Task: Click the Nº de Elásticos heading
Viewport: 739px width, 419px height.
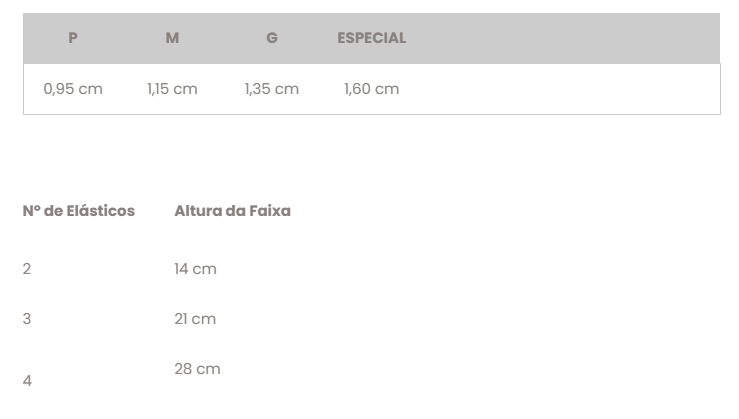Action: [x=79, y=211]
